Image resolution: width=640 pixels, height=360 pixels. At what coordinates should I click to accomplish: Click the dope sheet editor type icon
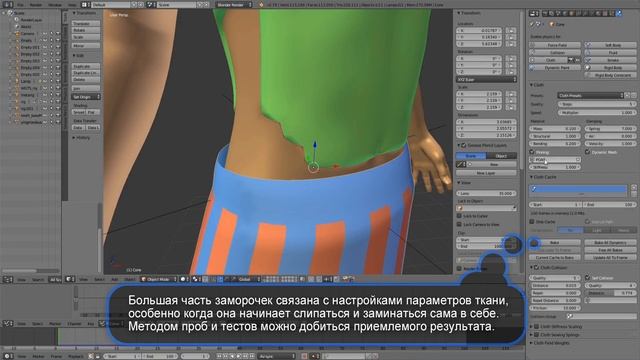pos(7,323)
